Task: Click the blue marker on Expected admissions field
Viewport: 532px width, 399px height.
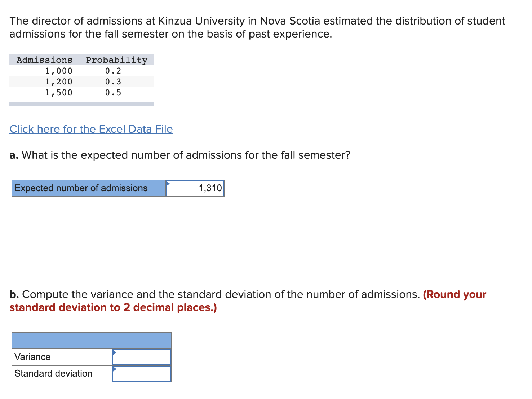Action: pos(168,184)
